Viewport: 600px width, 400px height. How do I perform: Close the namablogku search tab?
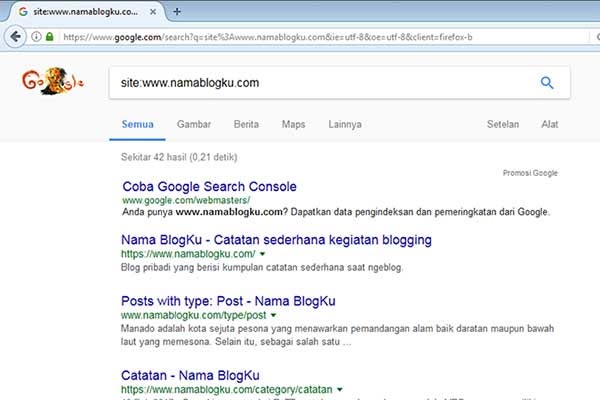pyautogui.click(x=153, y=12)
